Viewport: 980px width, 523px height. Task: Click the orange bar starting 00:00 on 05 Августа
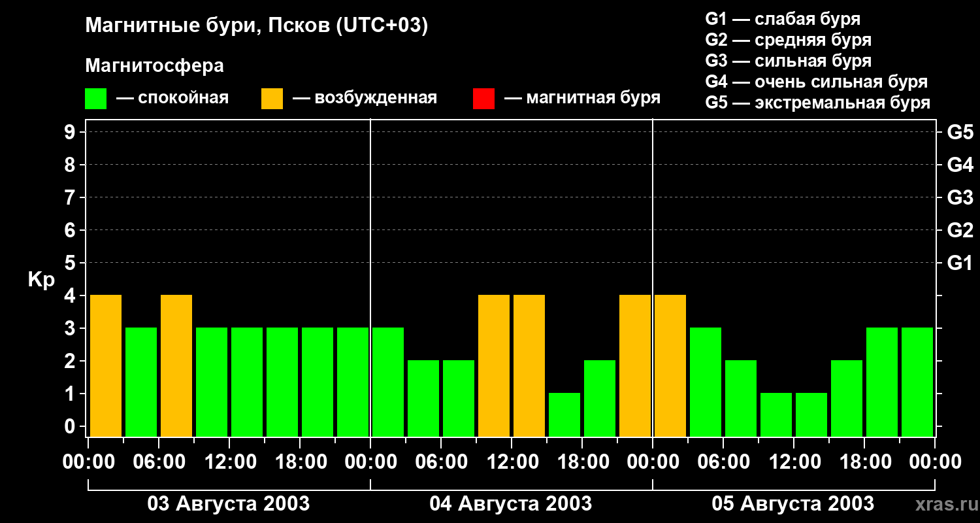(x=670, y=365)
